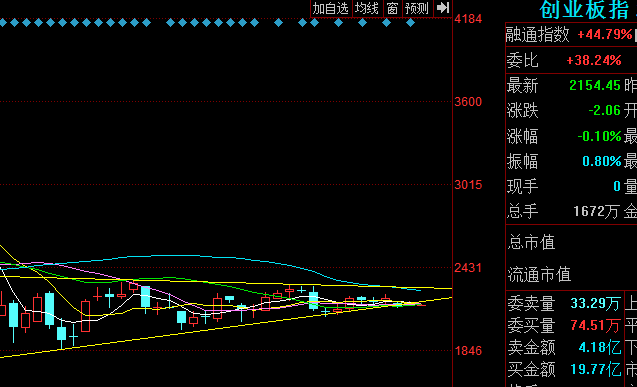Click the 振幅 label
The image size is (637, 387).
click(x=522, y=162)
